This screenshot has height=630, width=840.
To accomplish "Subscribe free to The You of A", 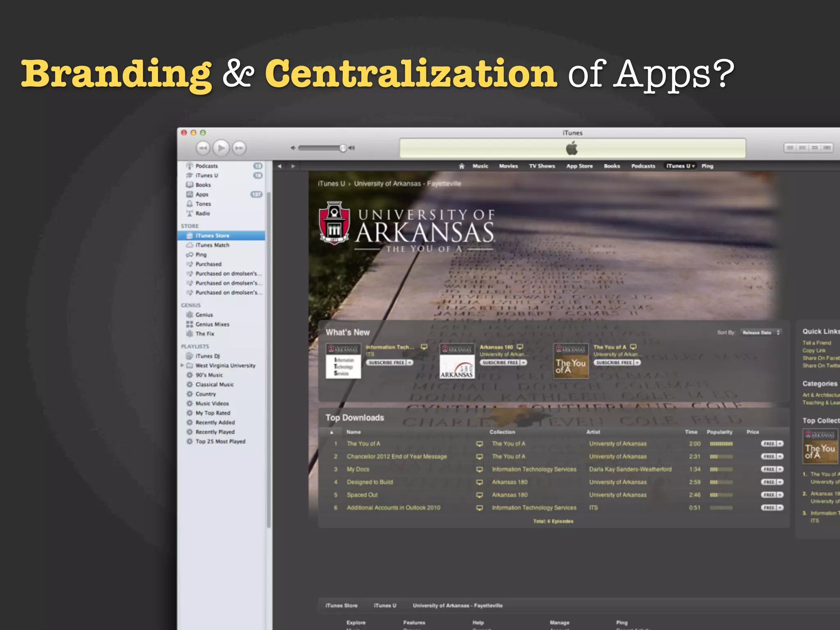I will coord(617,363).
